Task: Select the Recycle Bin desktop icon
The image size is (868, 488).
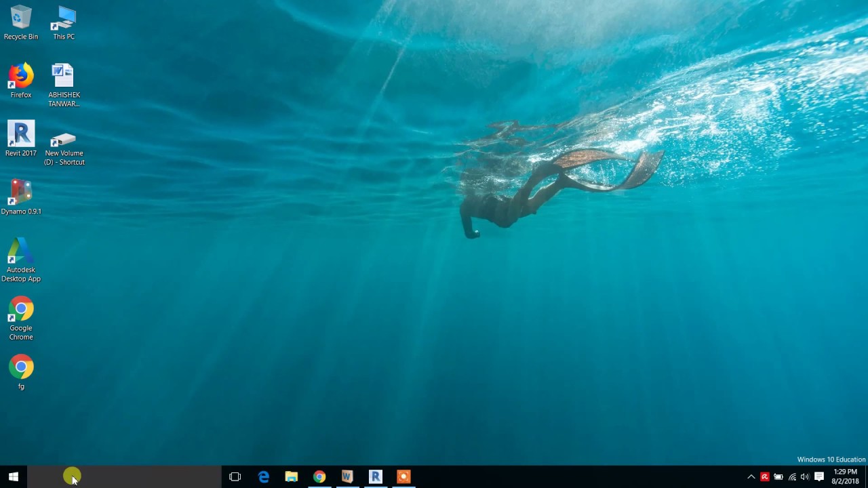Action: 21,23
